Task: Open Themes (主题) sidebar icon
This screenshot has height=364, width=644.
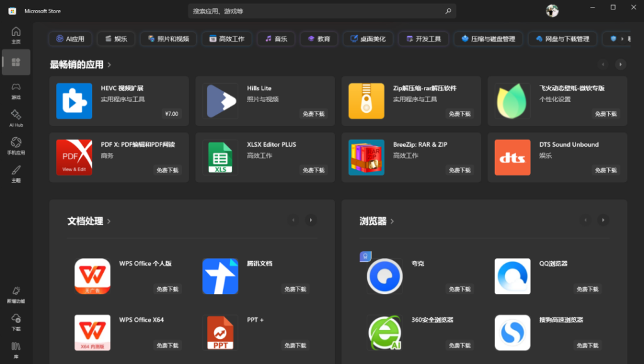Action: [x=16, y=174]
